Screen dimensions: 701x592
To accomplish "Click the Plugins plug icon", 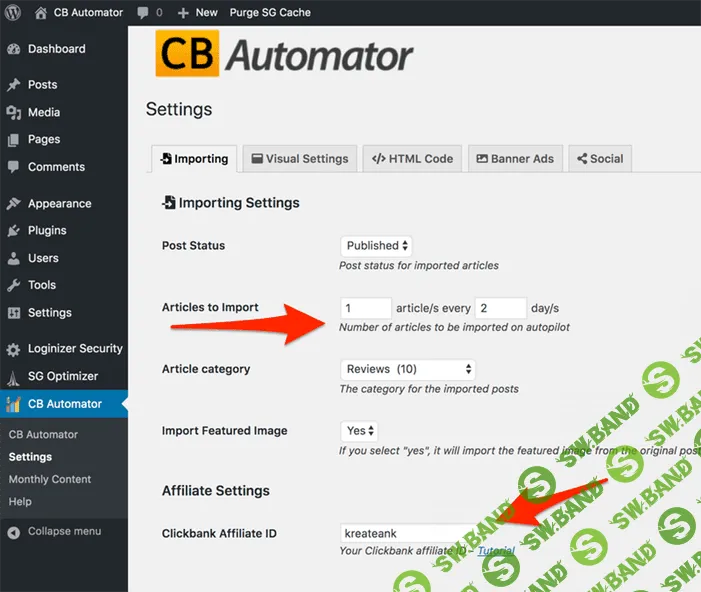I will (14, 231).
